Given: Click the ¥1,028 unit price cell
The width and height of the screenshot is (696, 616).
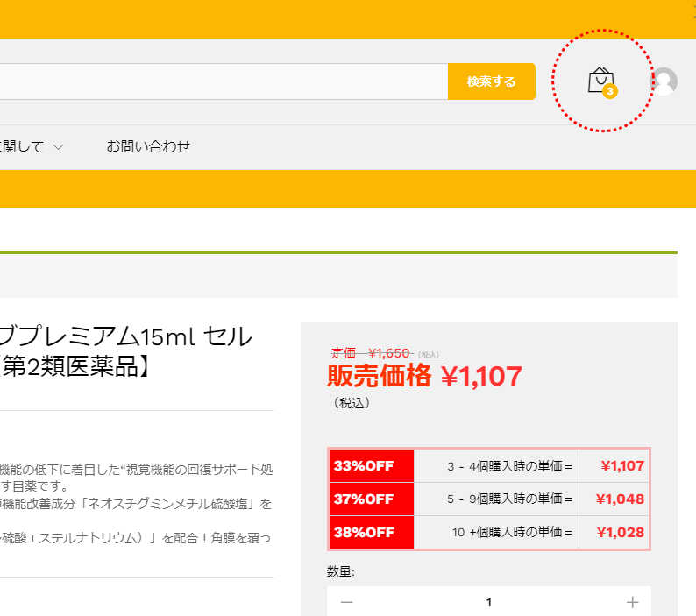Looking at the screenshot, I should coord(614,533).
